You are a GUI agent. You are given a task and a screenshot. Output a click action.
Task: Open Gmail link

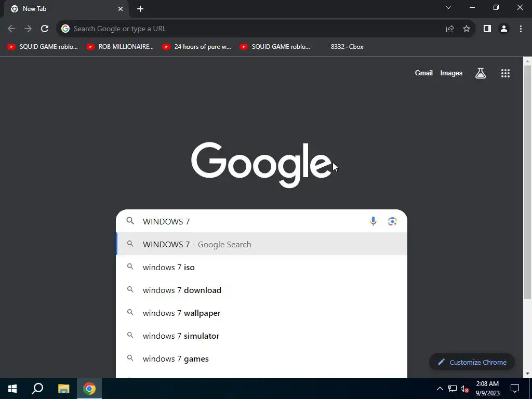tap(424, 73)
